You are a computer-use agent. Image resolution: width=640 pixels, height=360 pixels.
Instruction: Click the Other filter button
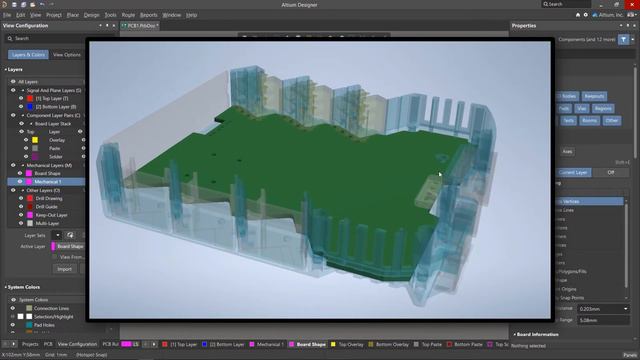click(x=612, y=120)
